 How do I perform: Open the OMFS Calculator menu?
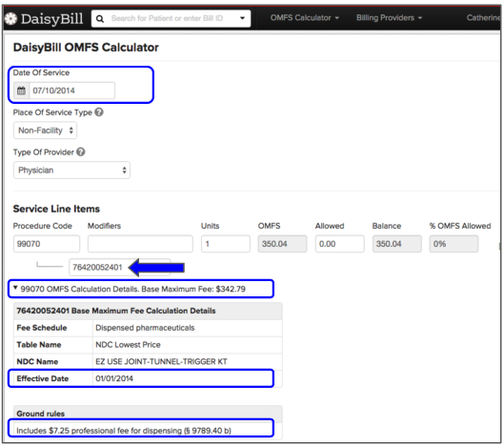click(304, 18)
